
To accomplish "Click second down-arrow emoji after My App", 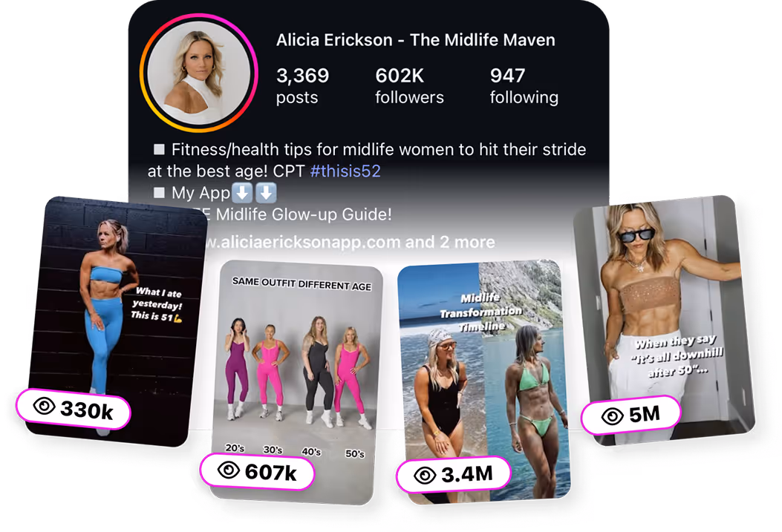I will pyautogui.click(x=267, y=192).
